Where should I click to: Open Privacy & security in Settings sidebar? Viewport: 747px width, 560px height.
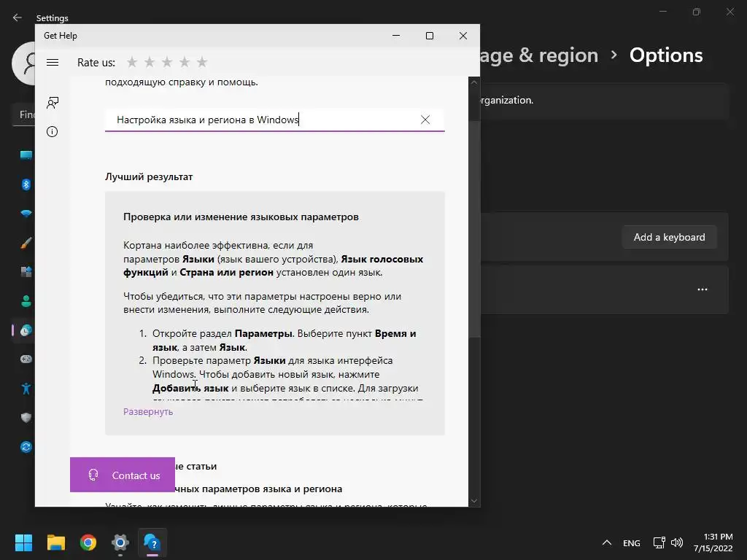[26, 418]
